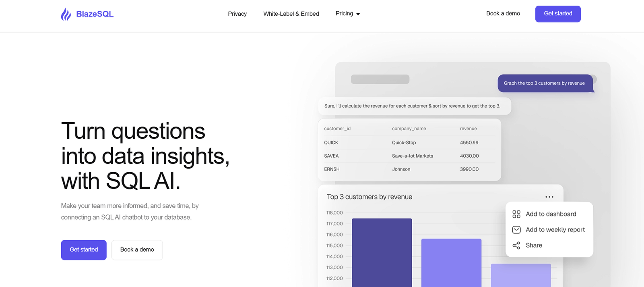Click Get started below the headline
This screenshot has height=287, width=644.
(84, 250)
